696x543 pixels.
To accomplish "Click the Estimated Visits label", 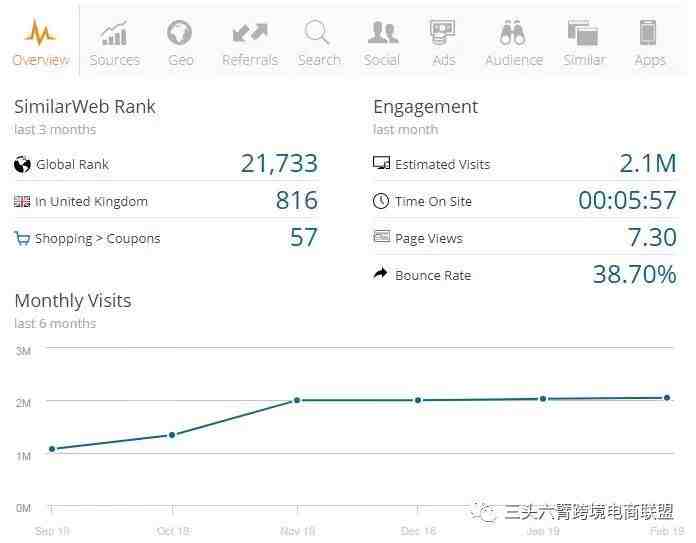I will (443, 165).
